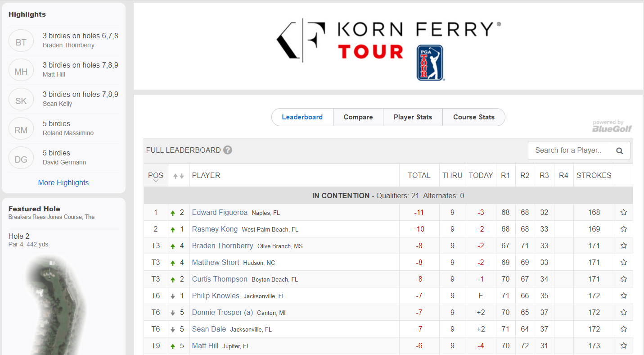The image size is (644, 355).
Task: Toggle favorite star for Rasmey Kong
Action: coord(624,229)
